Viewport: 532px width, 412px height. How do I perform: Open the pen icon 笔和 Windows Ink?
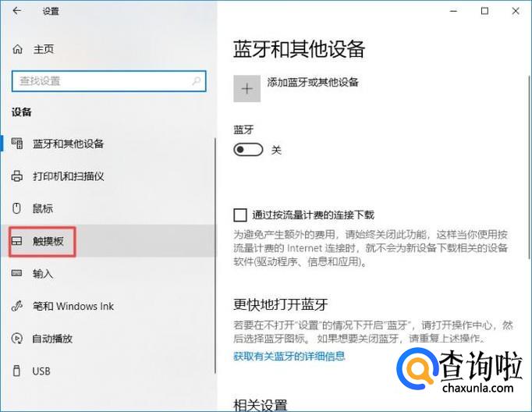pos(17,306)
